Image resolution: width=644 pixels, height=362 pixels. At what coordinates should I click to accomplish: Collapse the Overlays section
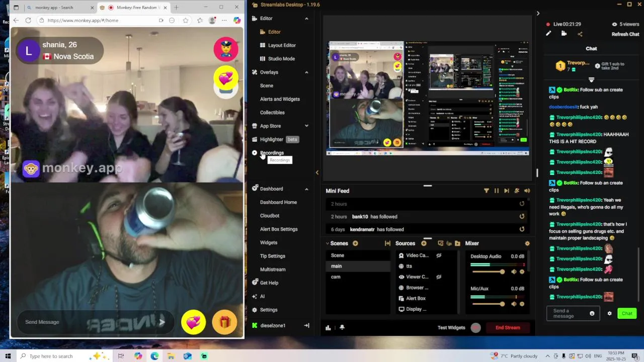point(306,72)
